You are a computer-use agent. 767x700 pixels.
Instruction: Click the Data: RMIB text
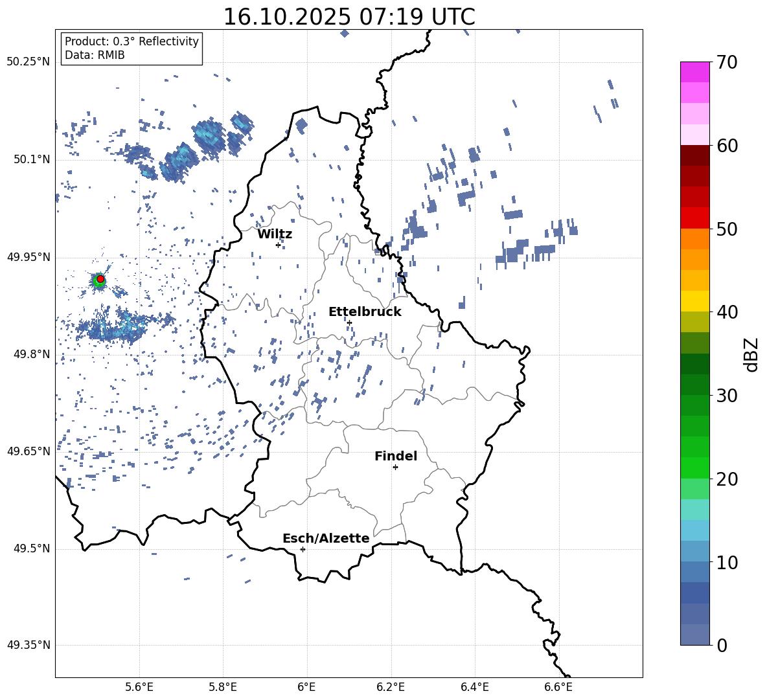(95, 55)
